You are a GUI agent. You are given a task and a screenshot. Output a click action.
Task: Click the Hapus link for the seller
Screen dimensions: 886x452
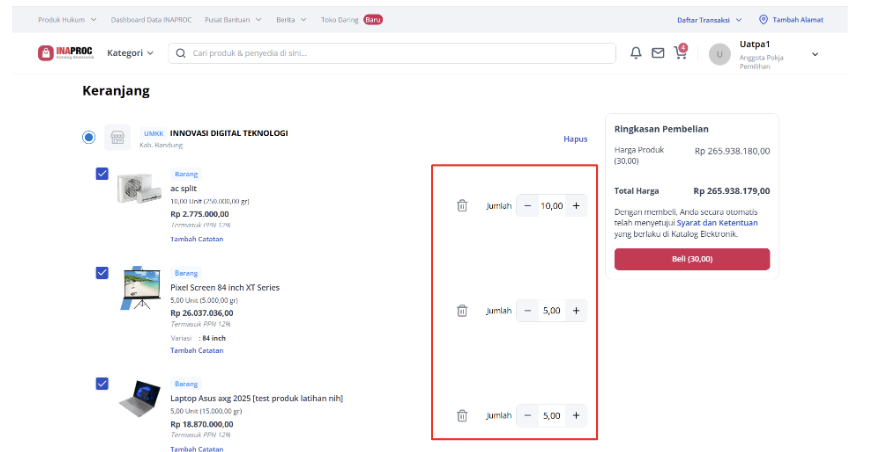point(575,139)
